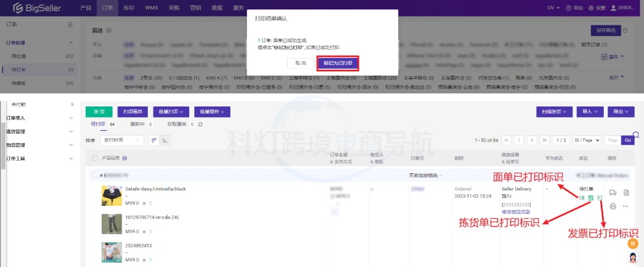The width and height of the screenshot is (644, 272).
Task: Click the orange chat bubble floating icon
Action: tap(633, 243)
